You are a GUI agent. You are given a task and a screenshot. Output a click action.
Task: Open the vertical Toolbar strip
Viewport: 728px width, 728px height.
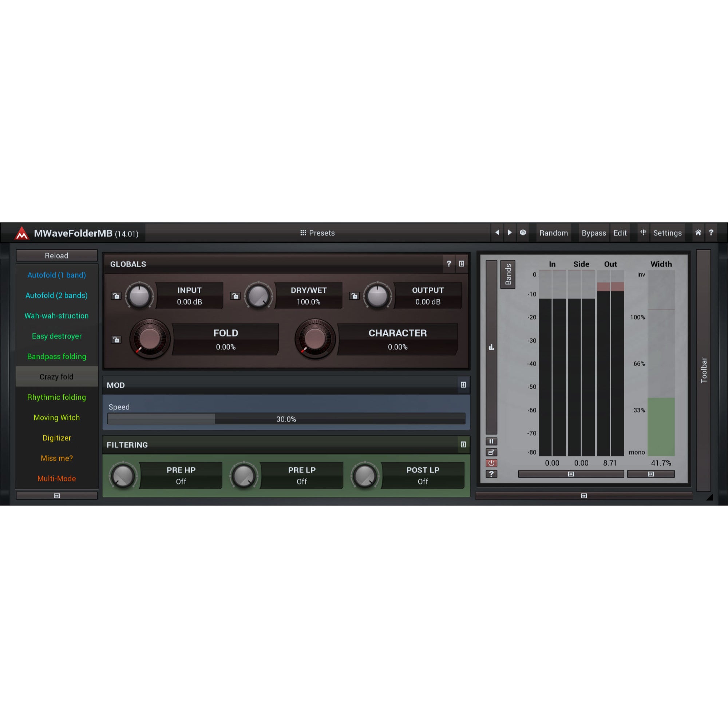click(x=704, y=370)
